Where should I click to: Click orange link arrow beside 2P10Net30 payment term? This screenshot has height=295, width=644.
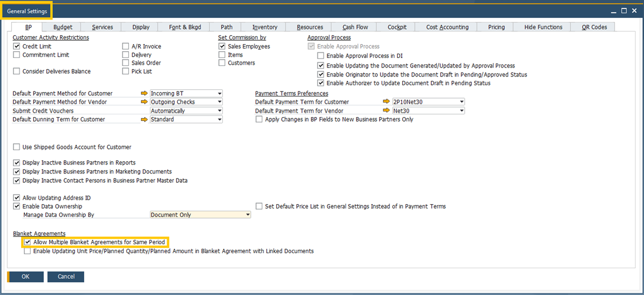pos(387,102)
